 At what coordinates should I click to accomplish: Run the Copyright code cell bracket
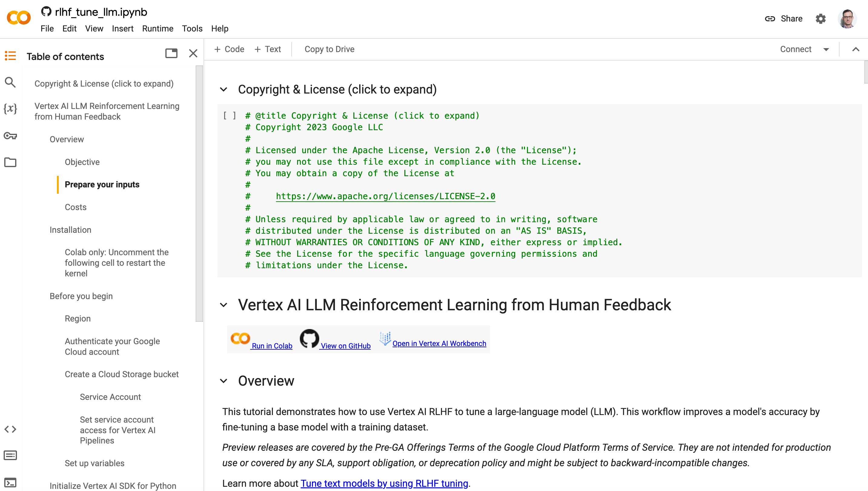click(229, 116)
